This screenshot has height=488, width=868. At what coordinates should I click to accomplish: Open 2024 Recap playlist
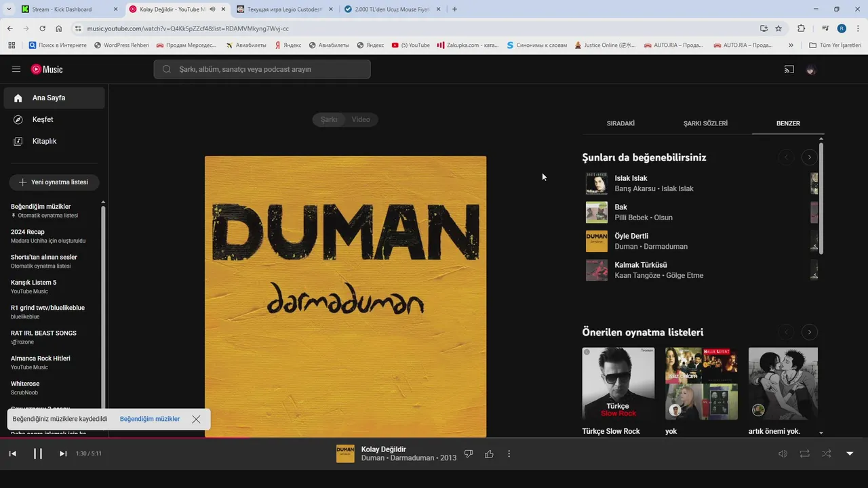[x=51, y=236]
